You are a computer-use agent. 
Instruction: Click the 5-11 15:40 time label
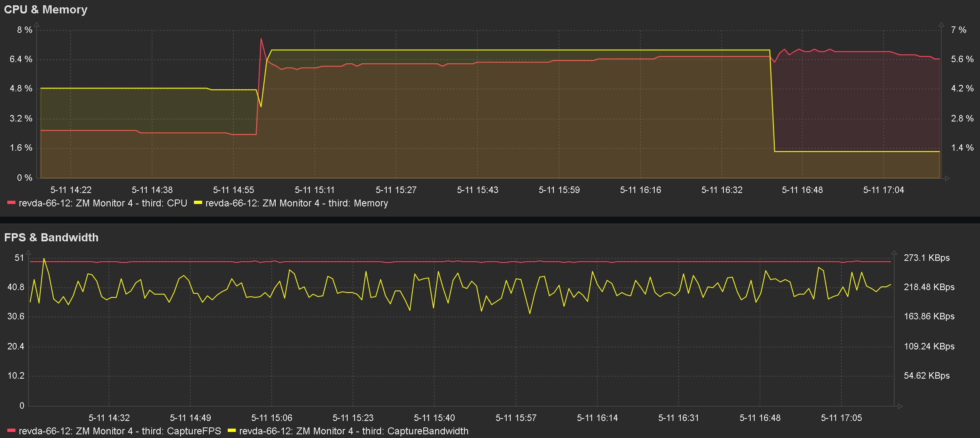[x=434, y=418]
